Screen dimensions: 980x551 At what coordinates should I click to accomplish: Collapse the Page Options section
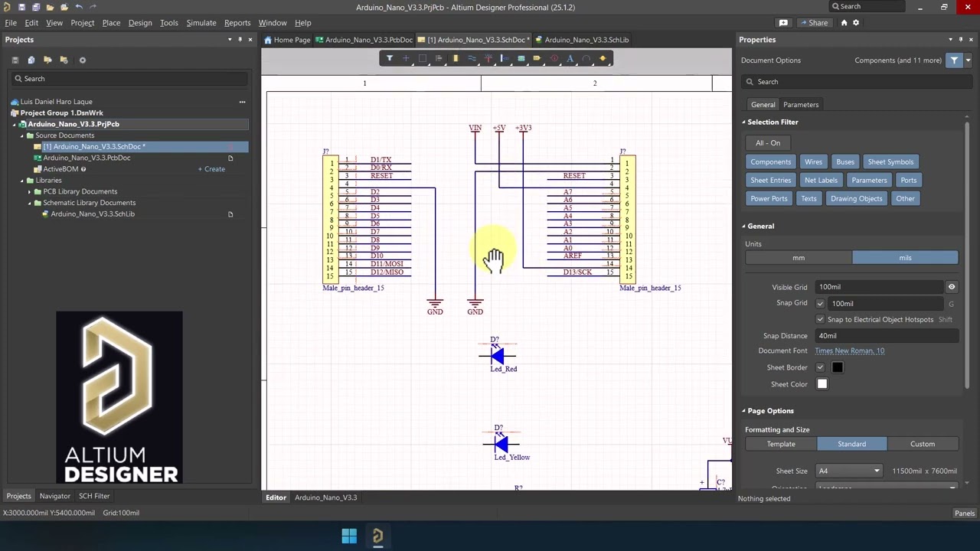743,411
